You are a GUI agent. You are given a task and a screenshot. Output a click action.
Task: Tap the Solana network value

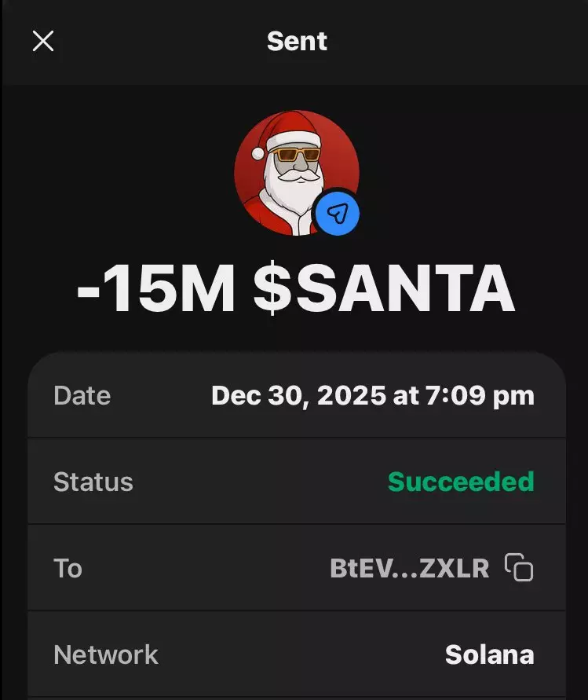pyautogui.click(x=489, y=654)
